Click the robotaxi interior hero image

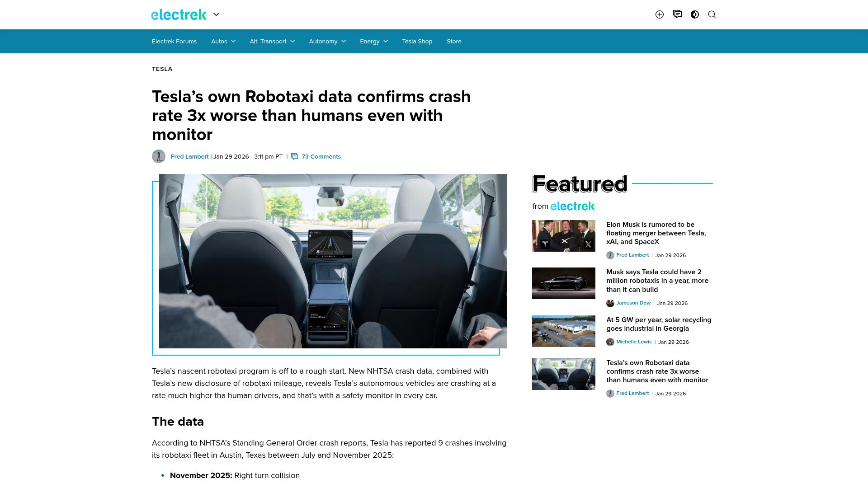333,261
